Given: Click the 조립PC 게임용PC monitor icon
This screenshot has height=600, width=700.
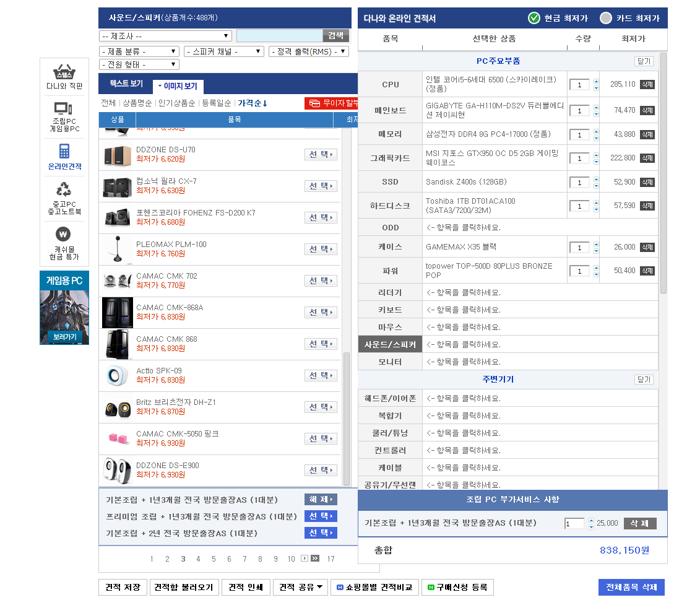Looking at the screenshot, I should point(64,109).
